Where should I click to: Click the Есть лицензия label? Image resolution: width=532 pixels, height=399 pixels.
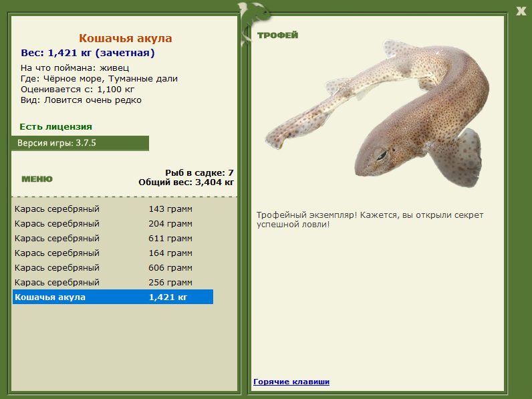click(55, 126)
